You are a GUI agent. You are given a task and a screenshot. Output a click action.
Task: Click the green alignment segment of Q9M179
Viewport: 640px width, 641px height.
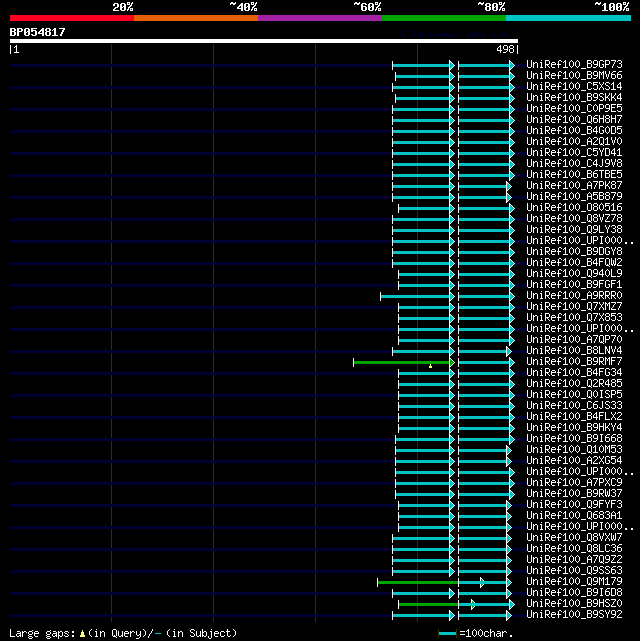pos(418,583)
